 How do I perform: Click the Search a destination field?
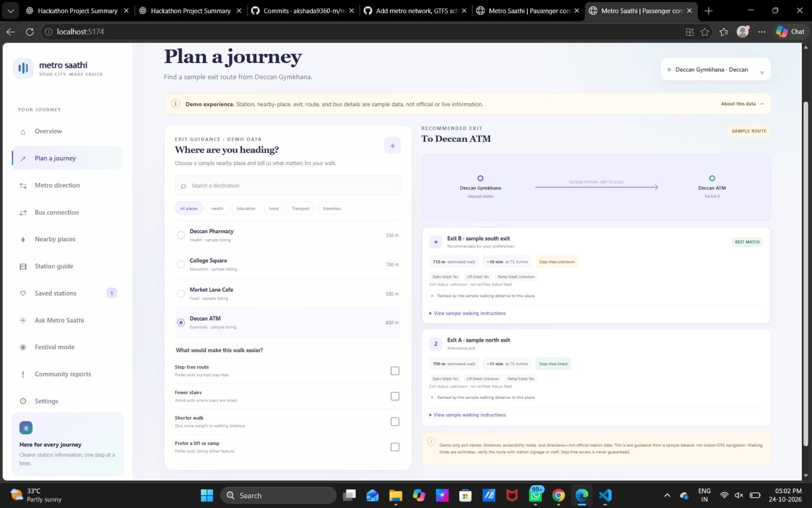(x=288, y=185)
